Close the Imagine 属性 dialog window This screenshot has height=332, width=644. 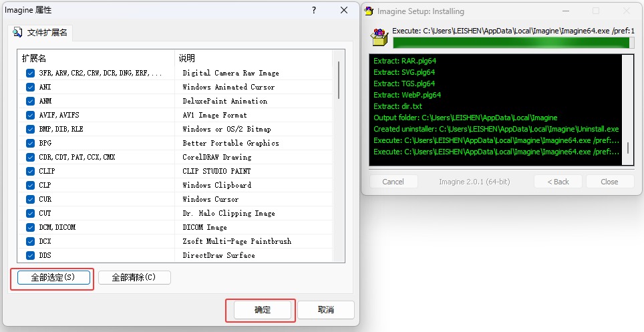click(x=344, y=10)
